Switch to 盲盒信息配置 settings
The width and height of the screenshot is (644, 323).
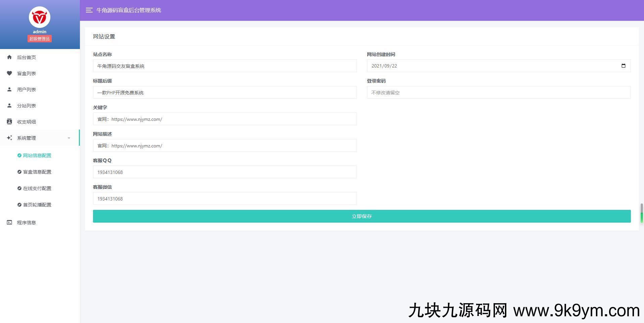[37, 172]
